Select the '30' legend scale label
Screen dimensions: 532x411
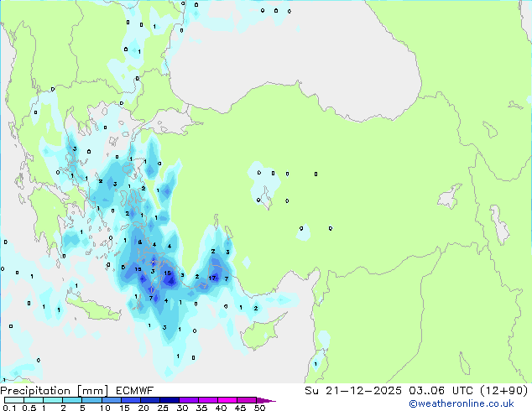182,408
